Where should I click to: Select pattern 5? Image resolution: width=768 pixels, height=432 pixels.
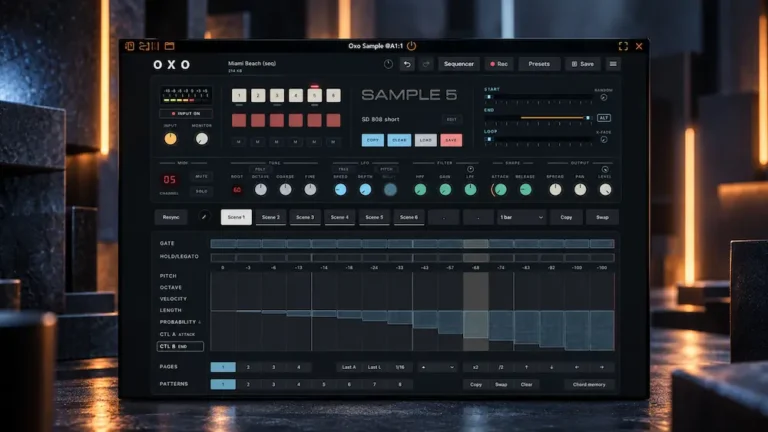click(x=324, y=384)
